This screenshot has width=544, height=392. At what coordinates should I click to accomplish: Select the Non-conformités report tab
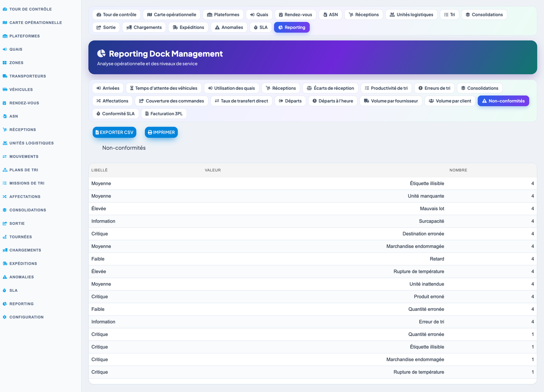pos(503,101)
